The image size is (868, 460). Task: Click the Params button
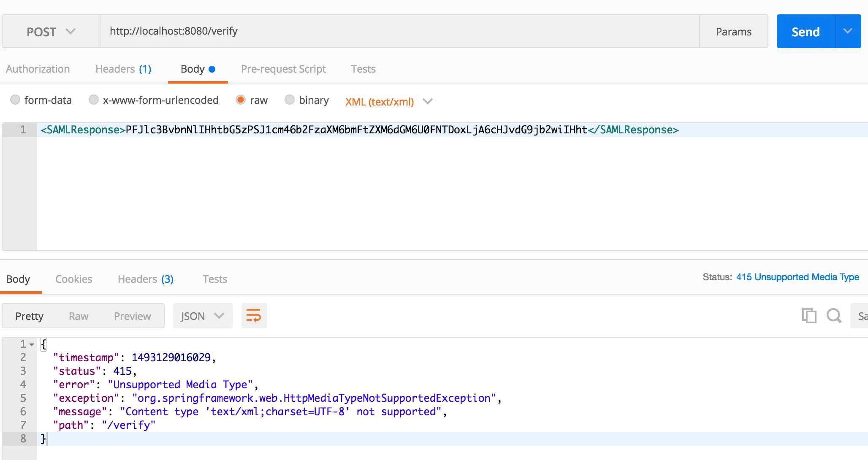[x=733, y=32]
